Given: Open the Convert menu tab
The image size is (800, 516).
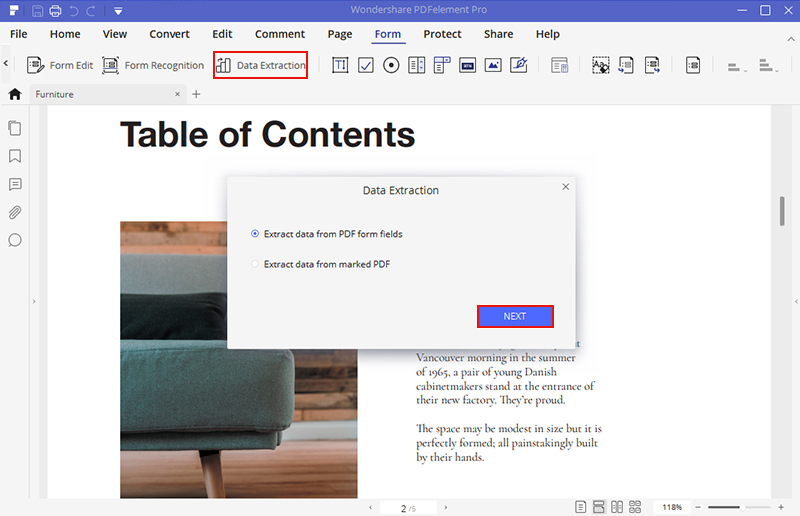Looking at the screenshot, I should click(169, 34).
